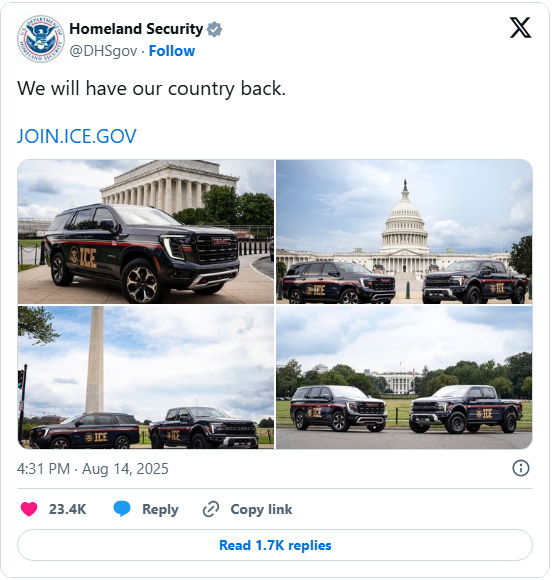
Task: Click the Copy link text
Action: click(x=261, y=509)
